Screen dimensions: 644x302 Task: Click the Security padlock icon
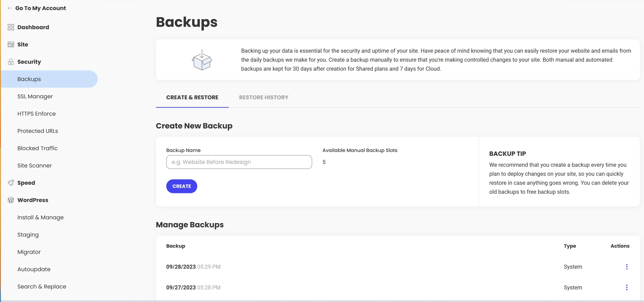(11, 62)
